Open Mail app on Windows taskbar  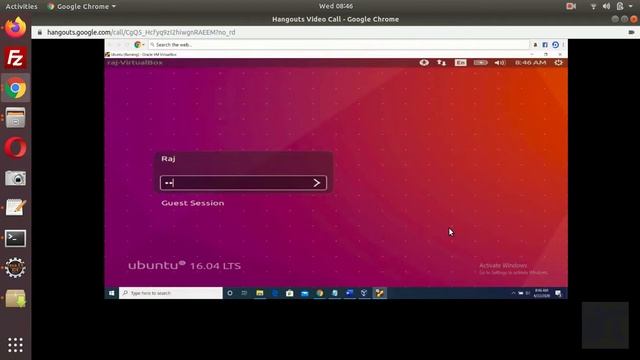coord(304,293)
